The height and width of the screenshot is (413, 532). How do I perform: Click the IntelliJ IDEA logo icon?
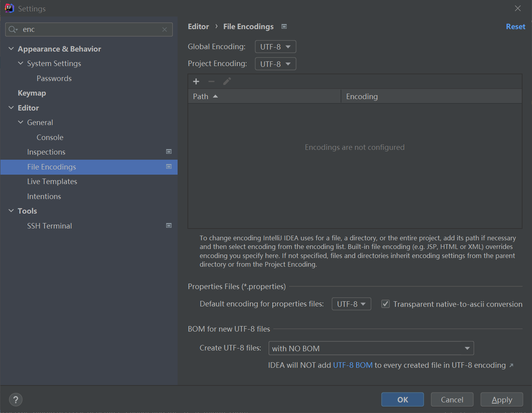[9, 8]
